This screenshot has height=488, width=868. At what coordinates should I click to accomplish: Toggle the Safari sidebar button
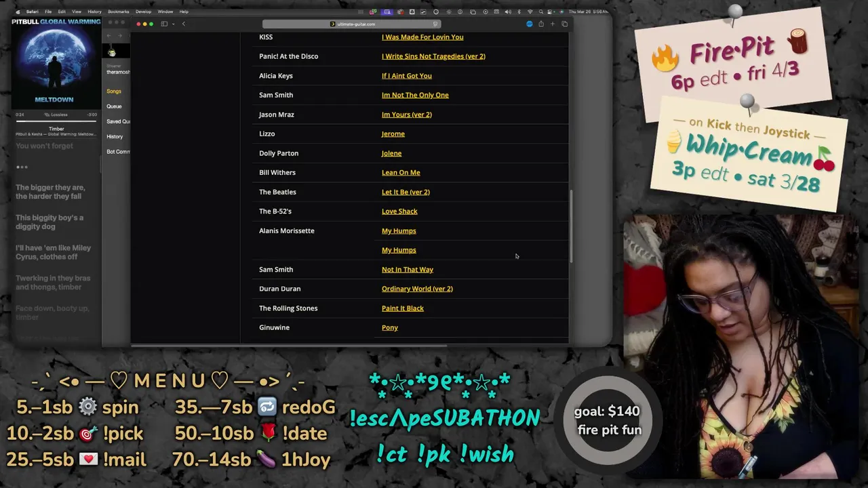pyautogui.click(x=164, y=24)
